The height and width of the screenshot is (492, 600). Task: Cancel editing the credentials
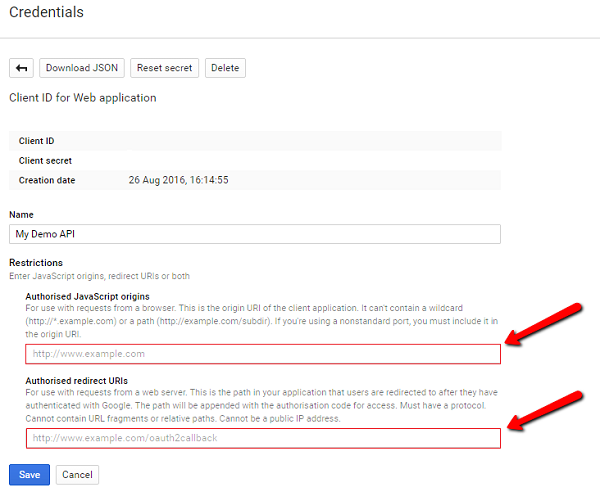pos(77,475)
